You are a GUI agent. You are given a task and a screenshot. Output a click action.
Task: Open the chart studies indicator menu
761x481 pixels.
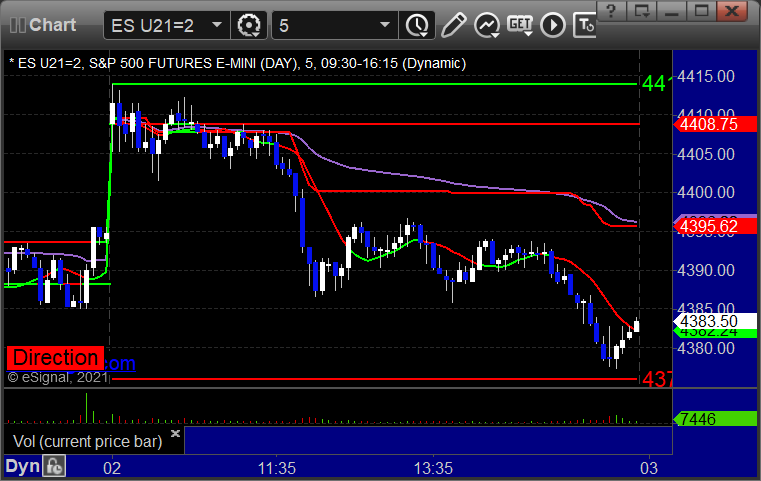click(487, 25)
